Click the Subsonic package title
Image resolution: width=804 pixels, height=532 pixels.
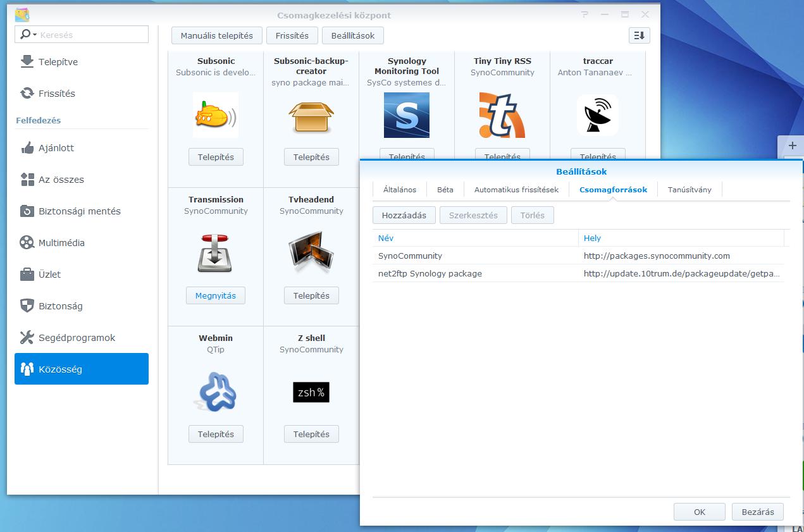216,61
